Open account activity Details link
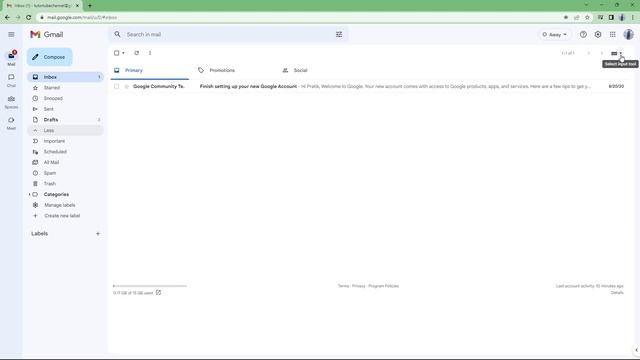640x360 pixels. [x=617, y=293]
